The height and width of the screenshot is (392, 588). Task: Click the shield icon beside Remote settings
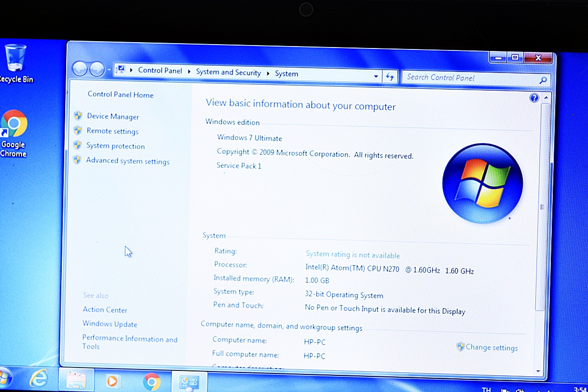coord(77,130)
